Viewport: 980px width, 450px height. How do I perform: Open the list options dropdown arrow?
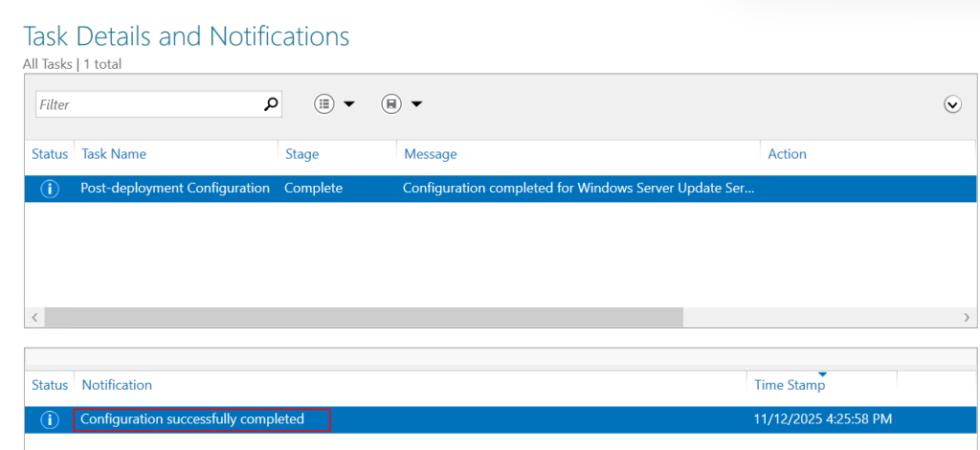pyautogui.click(x=349, y=104)
